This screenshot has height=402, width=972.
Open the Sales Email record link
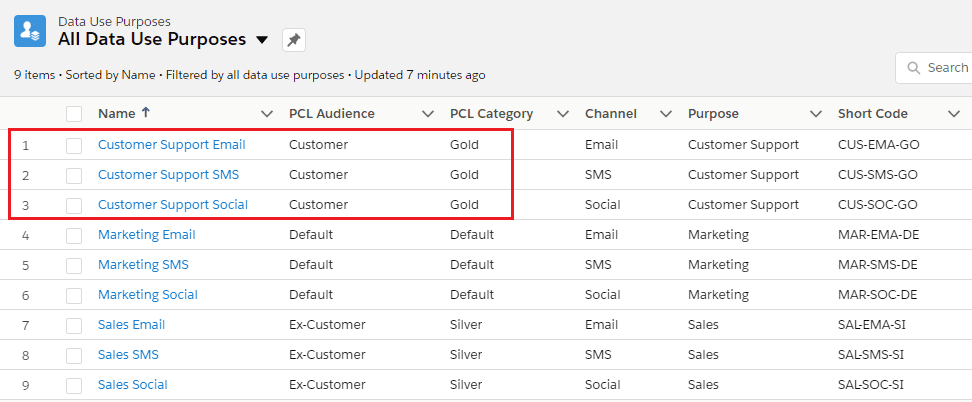[131, 325]
